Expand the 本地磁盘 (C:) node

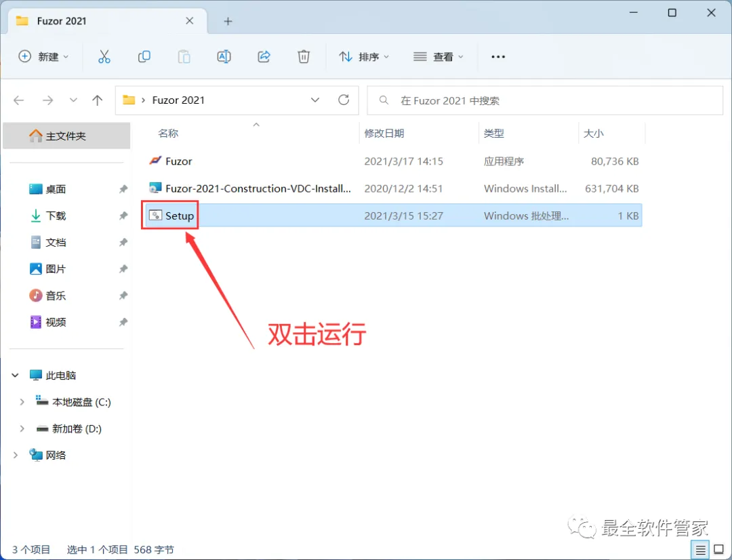tap(22, 401)
